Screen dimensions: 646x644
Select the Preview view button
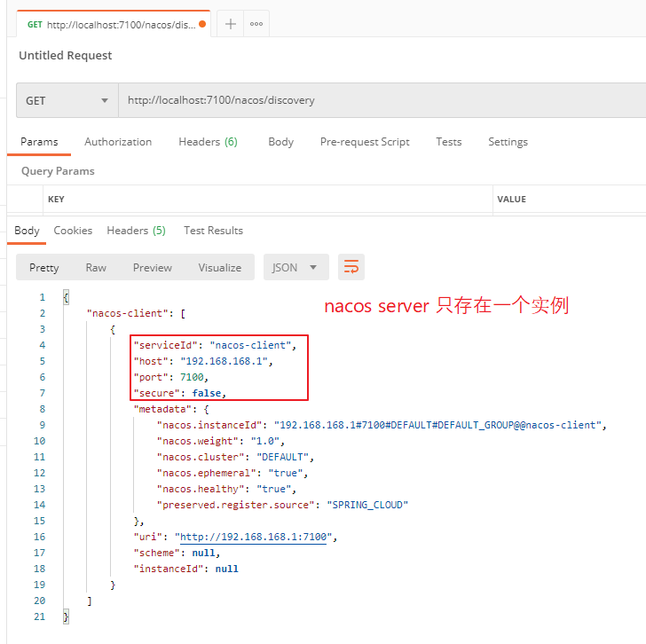tap(153, 268)
